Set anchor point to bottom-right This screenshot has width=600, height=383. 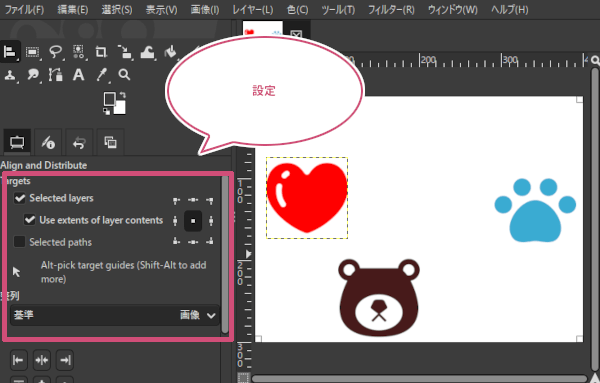210,241
